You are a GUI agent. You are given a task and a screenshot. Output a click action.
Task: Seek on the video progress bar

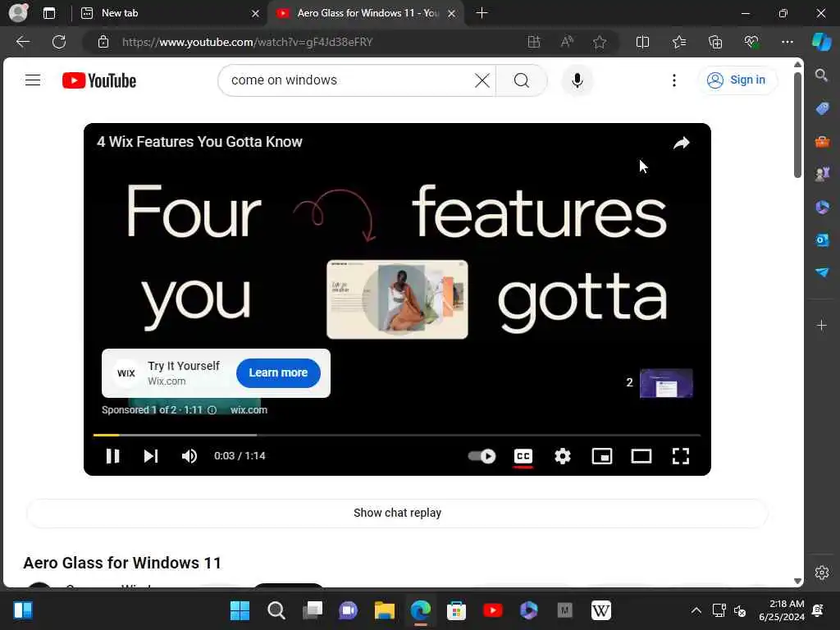pos(397,435)
